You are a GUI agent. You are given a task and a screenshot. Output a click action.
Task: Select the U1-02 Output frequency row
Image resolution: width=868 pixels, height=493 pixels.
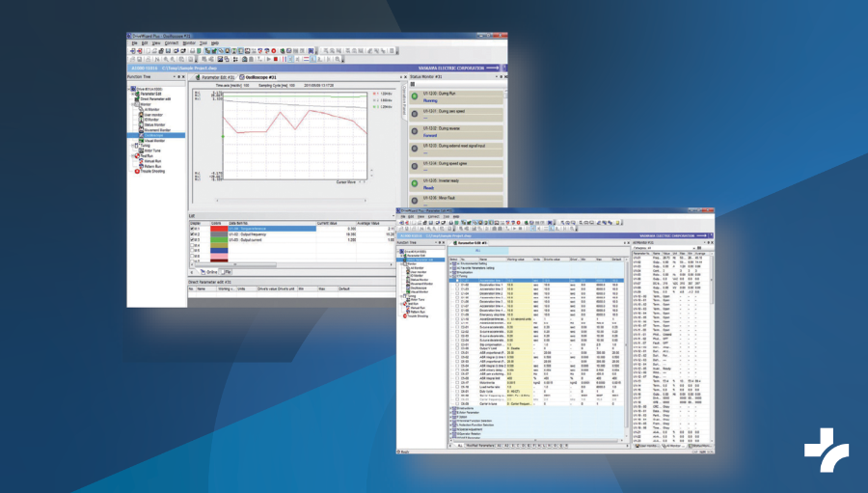(291, 234)
